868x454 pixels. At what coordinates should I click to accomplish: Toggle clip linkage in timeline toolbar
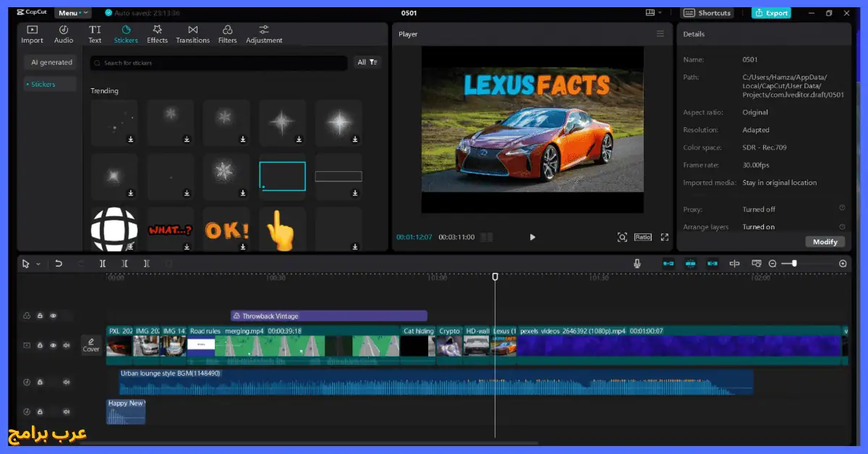pyautogui.click(x=712, y=264)
